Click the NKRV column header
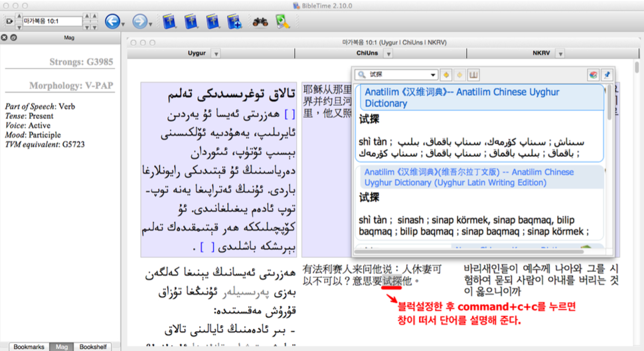This screenshot has width=644, height=351. (541, 53)
